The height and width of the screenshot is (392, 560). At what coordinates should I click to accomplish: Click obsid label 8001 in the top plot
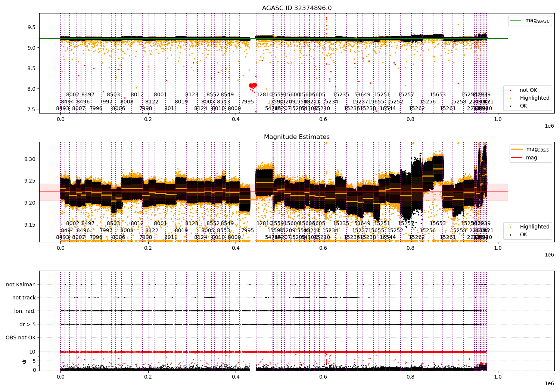point(161,95)
